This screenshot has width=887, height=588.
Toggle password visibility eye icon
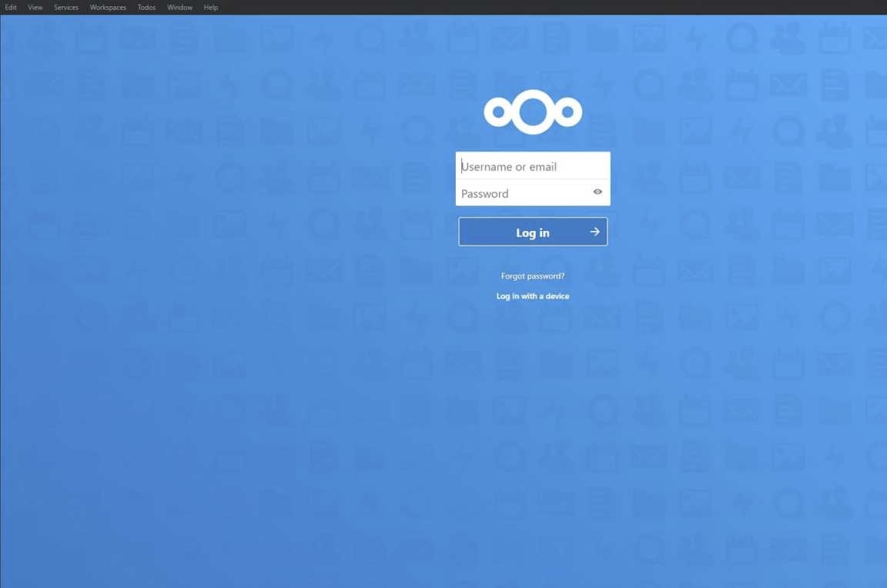coord(597,192)
